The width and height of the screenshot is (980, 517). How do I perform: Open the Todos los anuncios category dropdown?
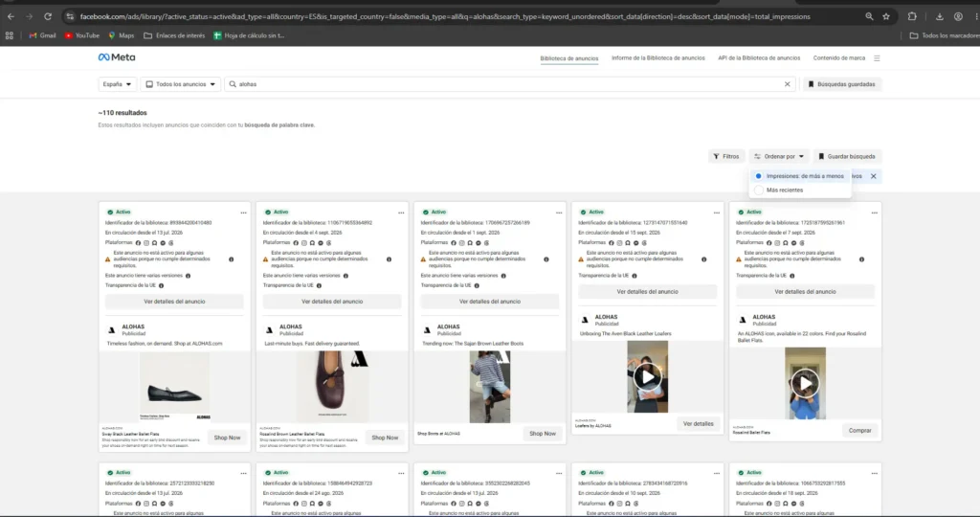(180, 83)
